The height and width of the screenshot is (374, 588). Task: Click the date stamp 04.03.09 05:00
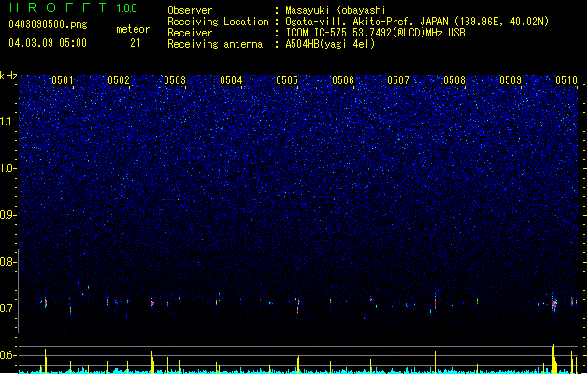point(48,43)
